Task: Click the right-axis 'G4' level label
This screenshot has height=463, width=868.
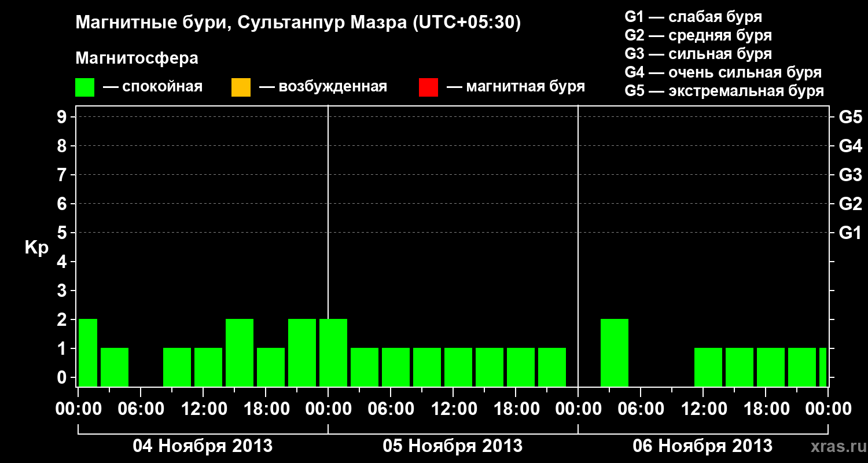Action: [851, 146]
